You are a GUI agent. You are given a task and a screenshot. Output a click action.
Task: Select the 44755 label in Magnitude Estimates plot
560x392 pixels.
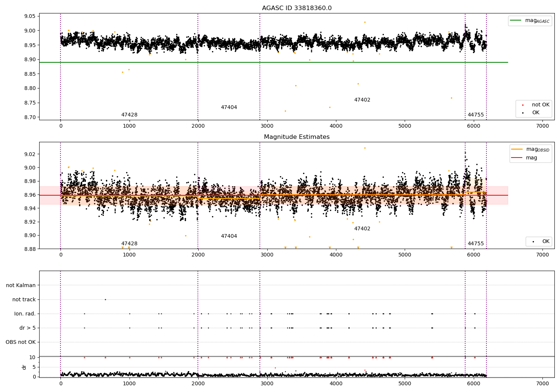[476, 244]
